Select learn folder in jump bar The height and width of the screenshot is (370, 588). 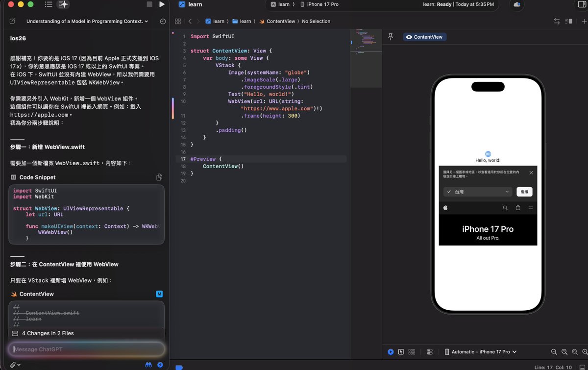pos(242,22)
